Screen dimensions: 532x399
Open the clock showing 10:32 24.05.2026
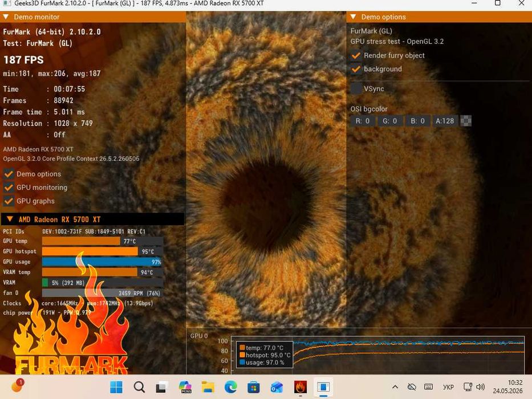point(508,387)
